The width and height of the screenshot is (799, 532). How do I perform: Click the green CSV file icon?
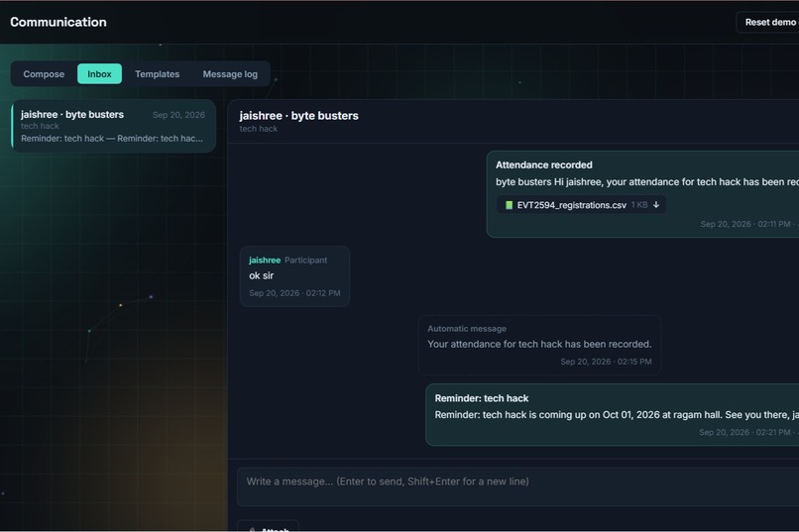tap(509, 205)
